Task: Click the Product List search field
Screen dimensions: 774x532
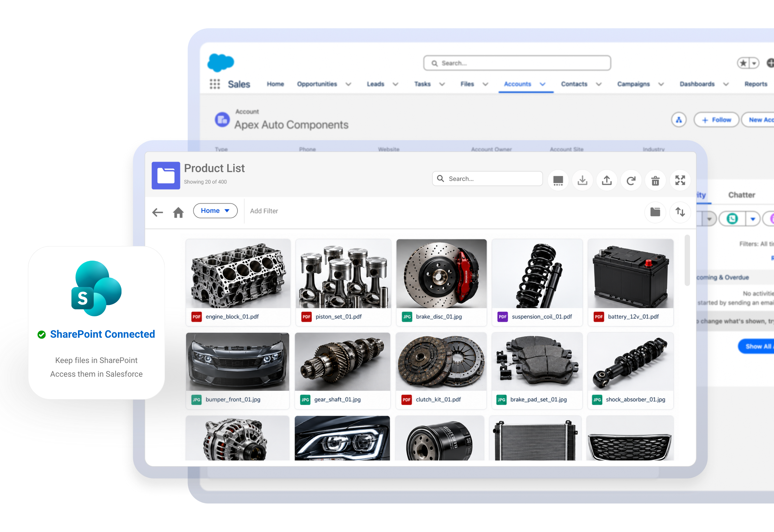Action: (x=487, y=179)
